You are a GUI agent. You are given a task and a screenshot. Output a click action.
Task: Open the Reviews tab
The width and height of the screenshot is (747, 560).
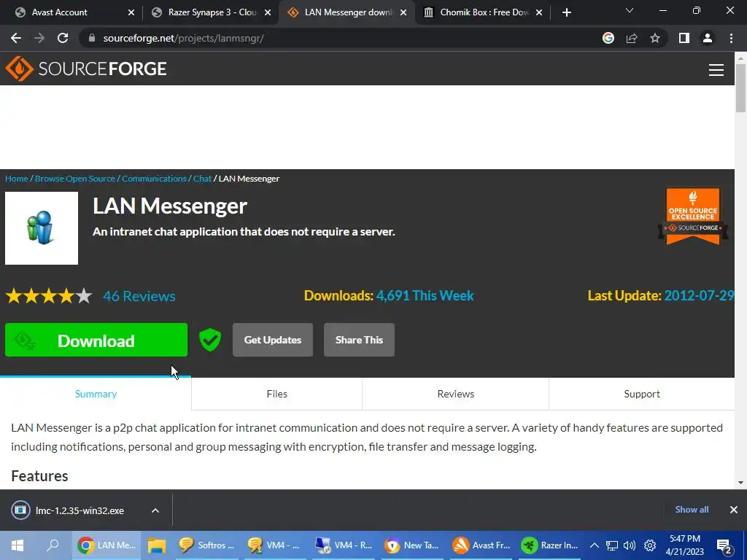pyautogui.click(x=456, y=394)
